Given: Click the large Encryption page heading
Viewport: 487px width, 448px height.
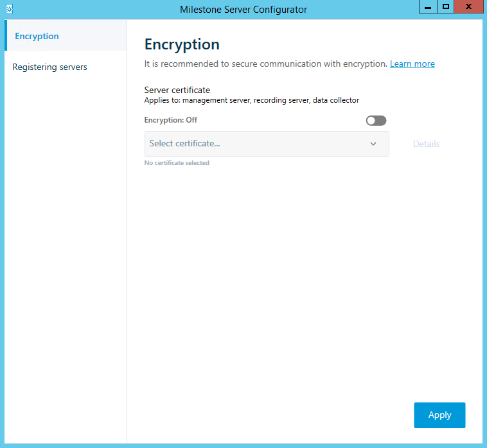Looking at the screenshot, I should point(182,44).
